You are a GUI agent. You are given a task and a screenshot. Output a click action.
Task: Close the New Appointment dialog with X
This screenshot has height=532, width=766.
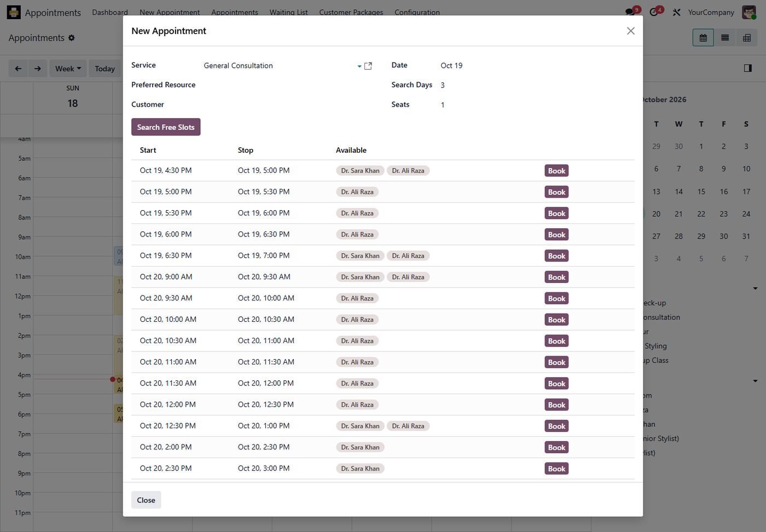(x=631, y=31)
